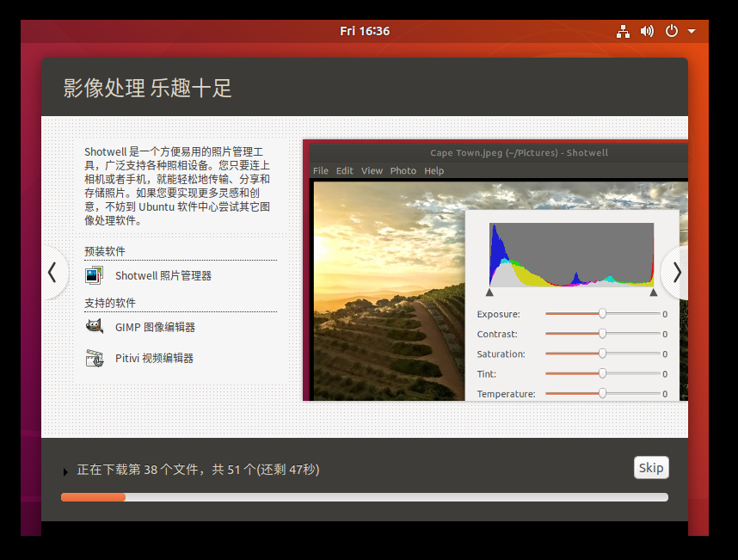Click the left histogram black-point triangle marker
The width and height of the screenshot is (738, 560).
click(x=489, y=292)
